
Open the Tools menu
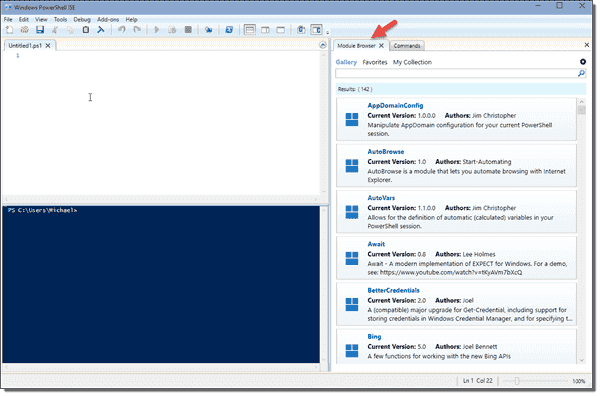click(x=60, y=20)
